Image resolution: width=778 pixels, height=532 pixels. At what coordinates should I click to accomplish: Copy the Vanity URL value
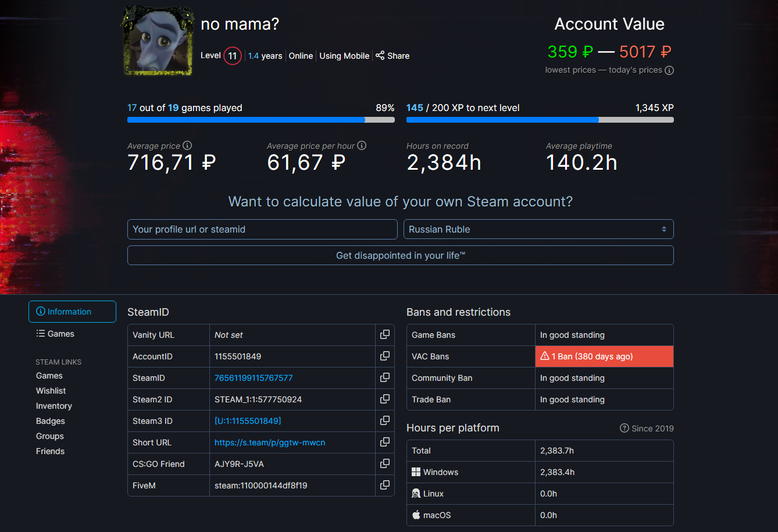385,335
